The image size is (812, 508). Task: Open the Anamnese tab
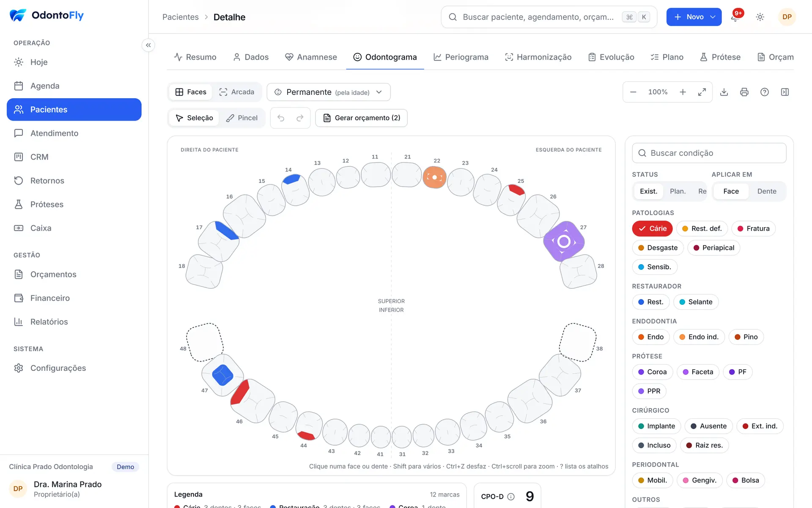tap(311, 57)
